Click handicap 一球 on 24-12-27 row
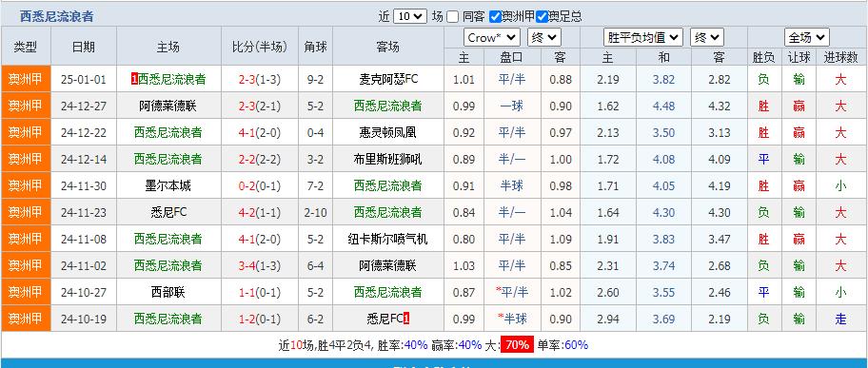Viewport: 868px width, 368px height. [x=512, y=106]
